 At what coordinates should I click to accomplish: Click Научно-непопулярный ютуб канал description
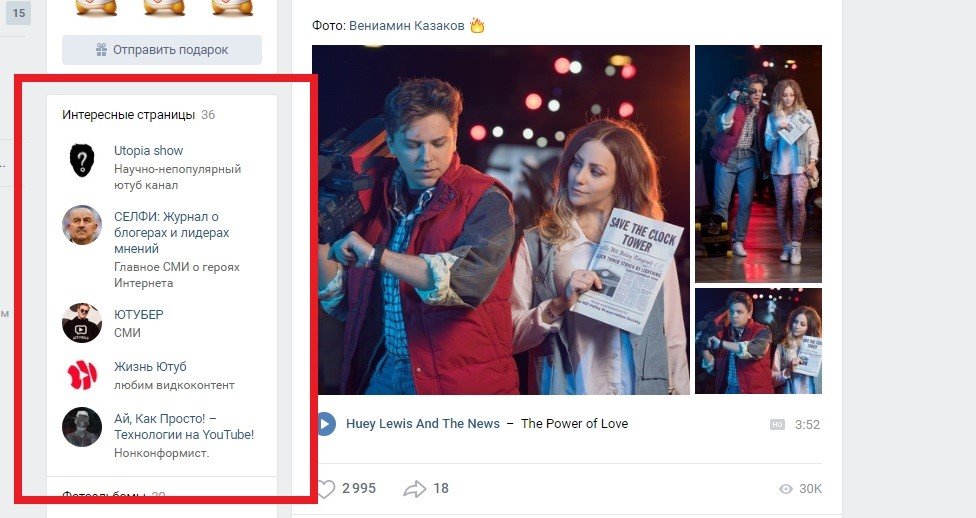(177, 177)
